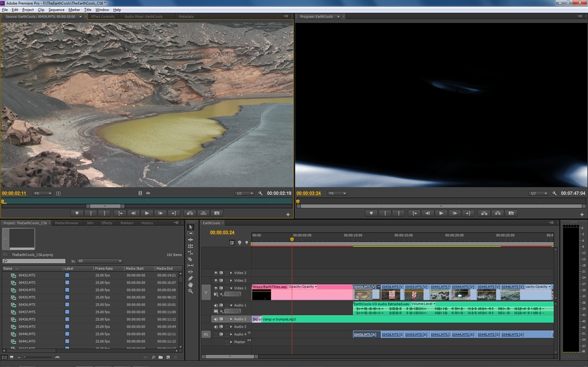Open Program monitor settings wrench
This screenshot has height=367, width=588.
tap(554, 193)
